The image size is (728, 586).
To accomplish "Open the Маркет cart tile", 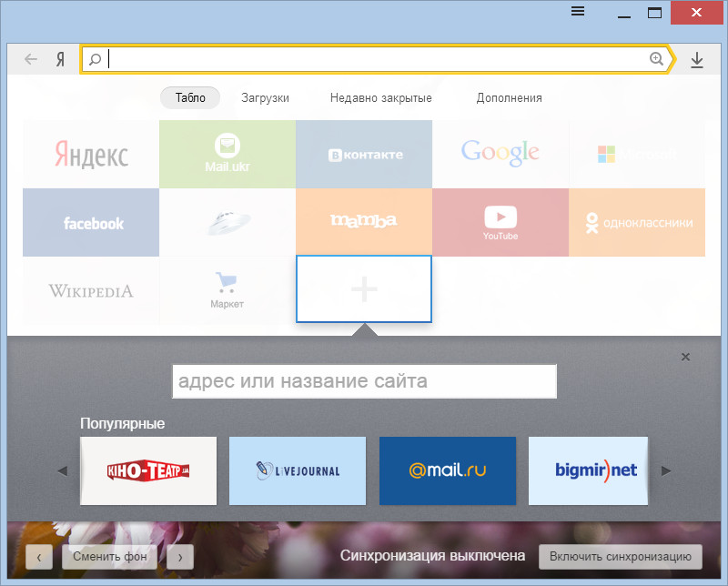I will pyautogui.click(x=227, y=290).
